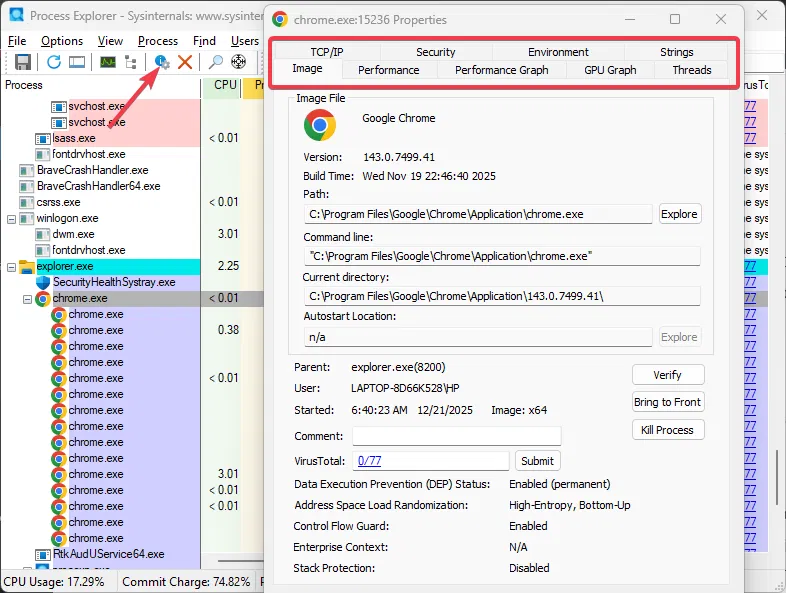Open the 0/77 VirusTotal link

[x=369, y=461]
